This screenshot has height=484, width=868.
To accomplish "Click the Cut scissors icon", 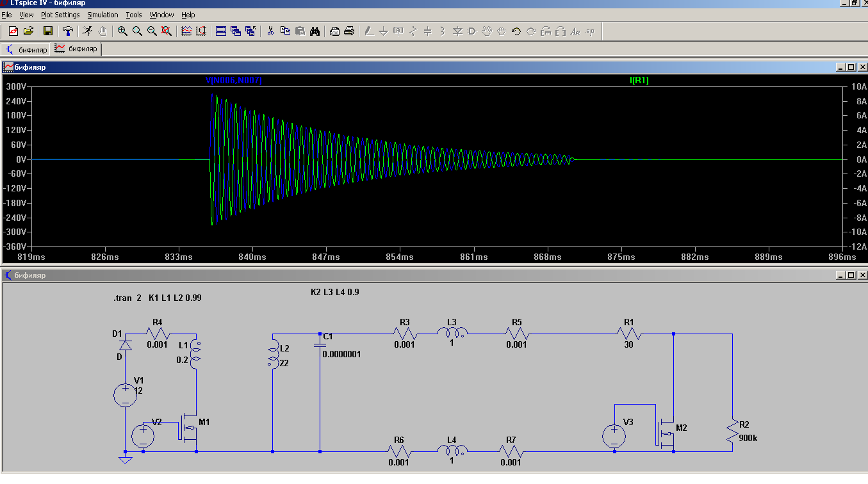I will click(270, 31).
